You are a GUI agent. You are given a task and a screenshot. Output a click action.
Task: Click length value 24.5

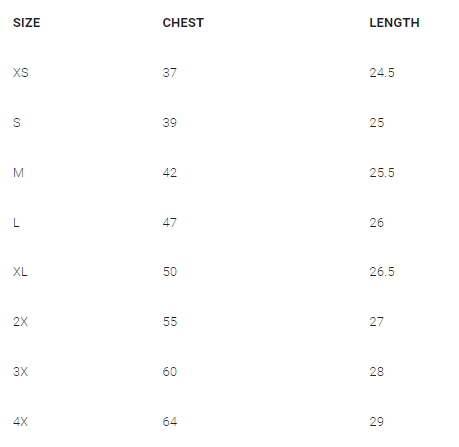tap(382, 73)
